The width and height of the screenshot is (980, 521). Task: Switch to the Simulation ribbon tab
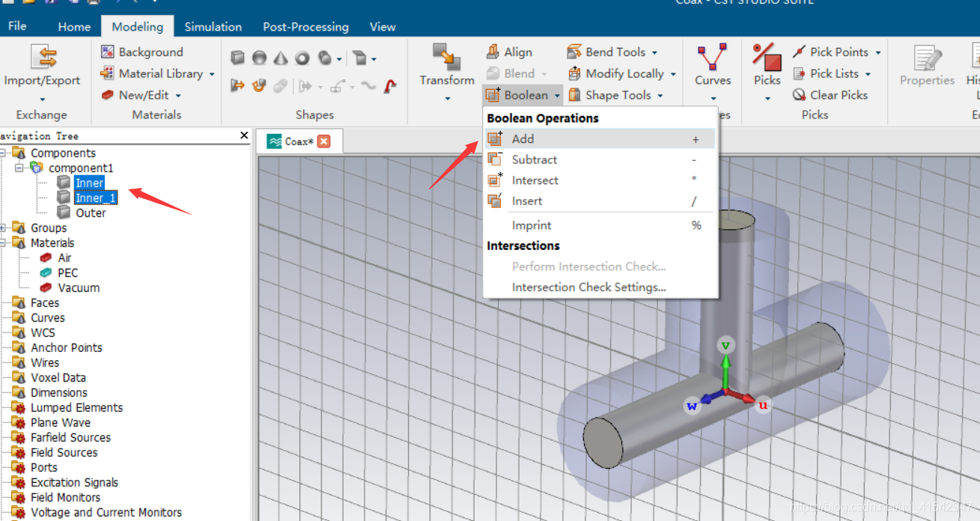(x=213, y=26)
